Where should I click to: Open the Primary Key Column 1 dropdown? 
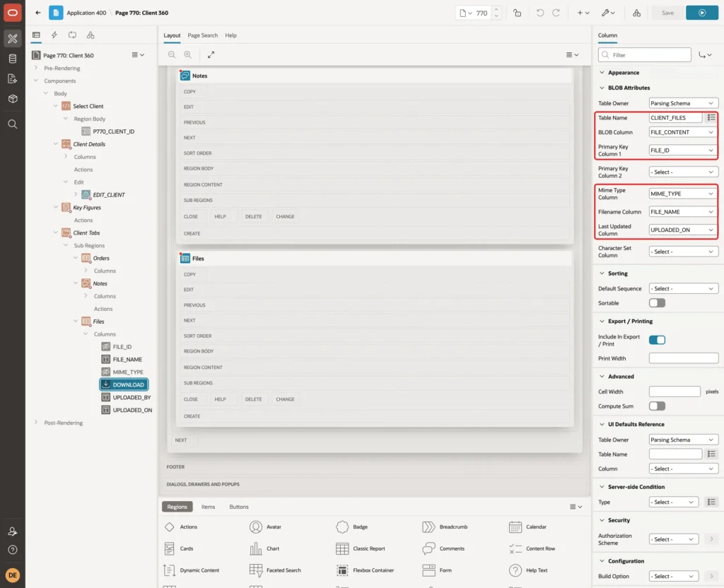684,151
